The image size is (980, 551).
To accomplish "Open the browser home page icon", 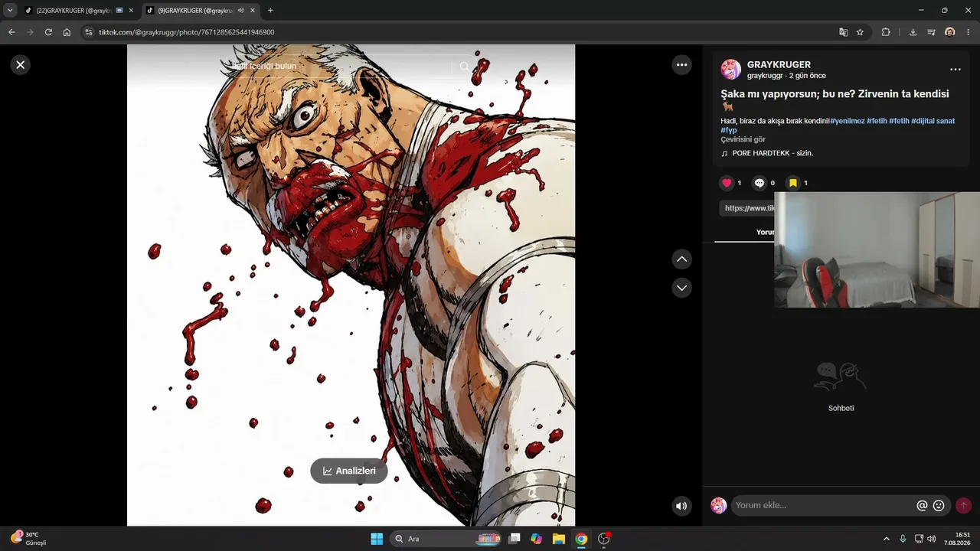I will [x=67, y=32].
